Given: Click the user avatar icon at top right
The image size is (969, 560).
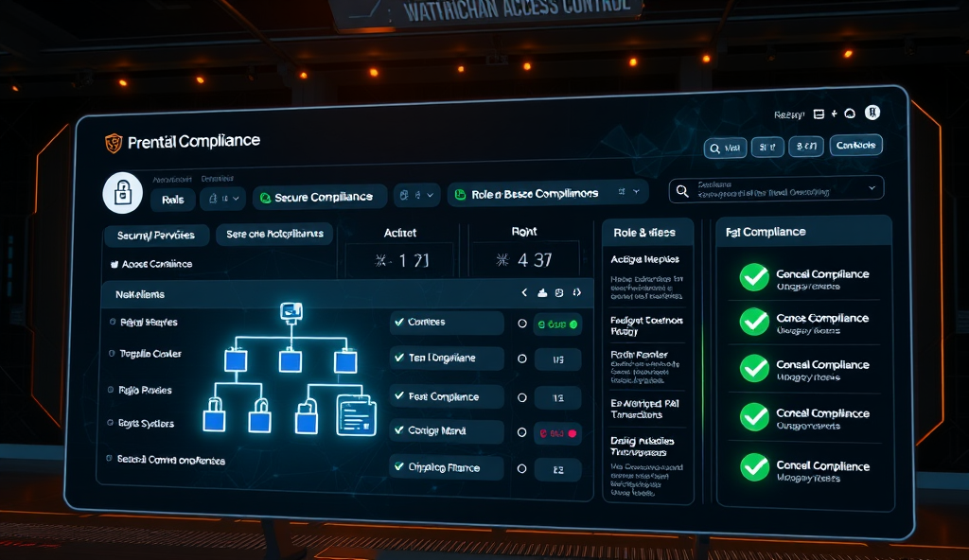Looking at the screenshot, I should coord(872,113).
